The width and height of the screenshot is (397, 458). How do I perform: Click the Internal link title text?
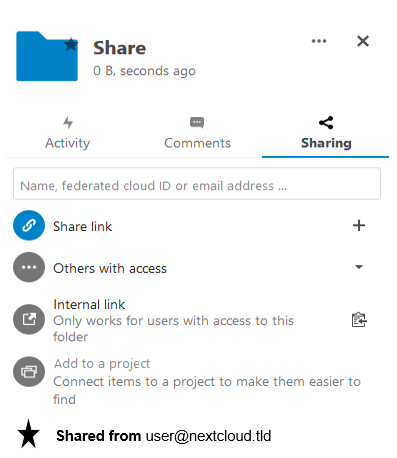coord(89,304)
